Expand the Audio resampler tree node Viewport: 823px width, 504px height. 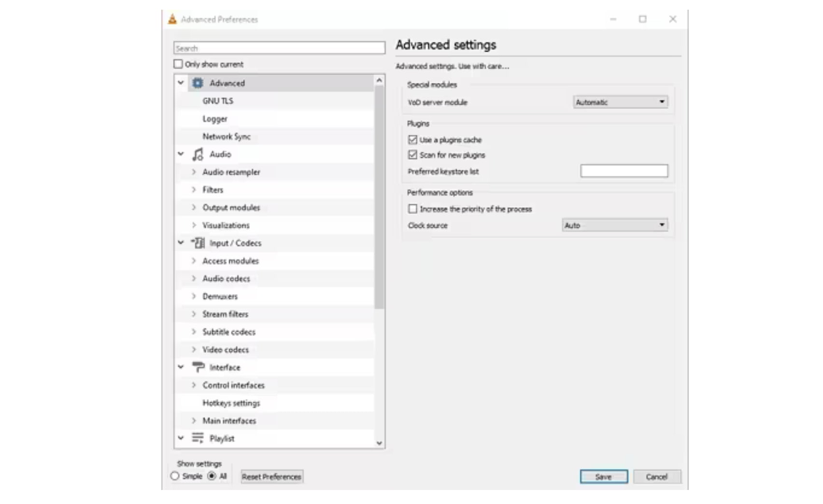[x=194, y=172]
